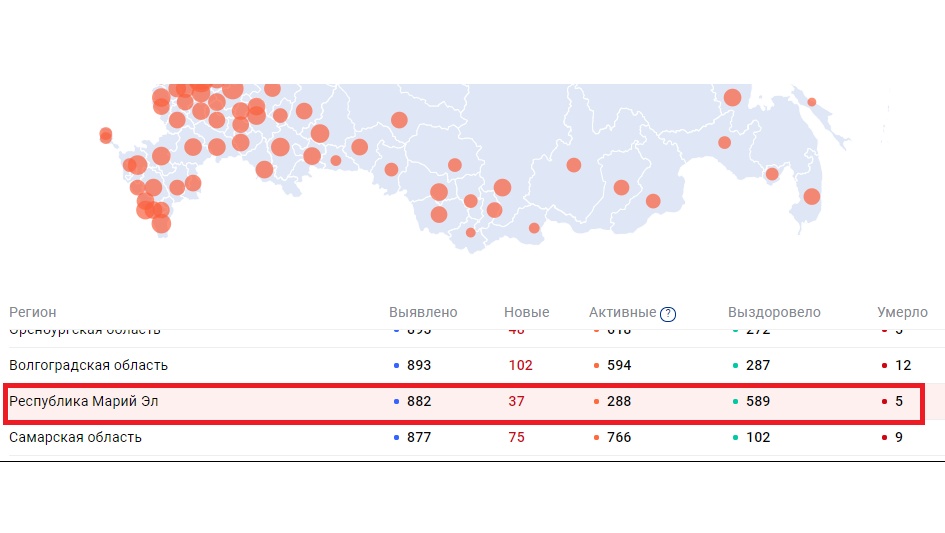This screenshot has width=945, height=533.
Task: Sort table by the Выявлено column header
Action: [x=423, y=313]
